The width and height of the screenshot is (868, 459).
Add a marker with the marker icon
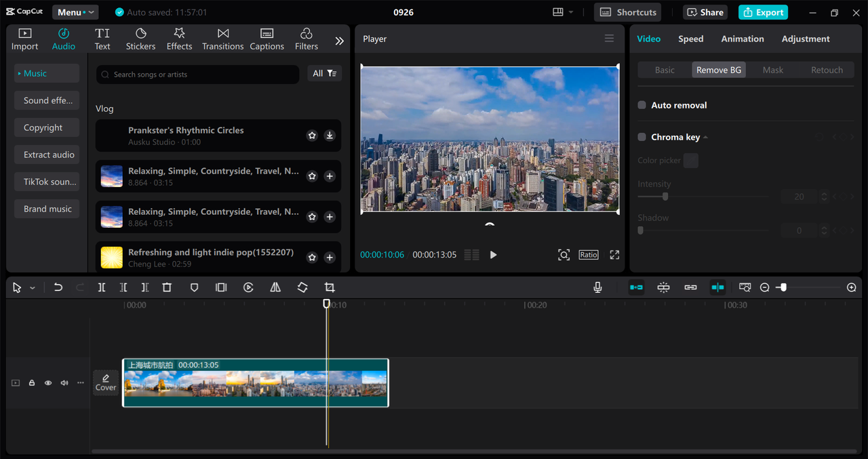[194, 287]
